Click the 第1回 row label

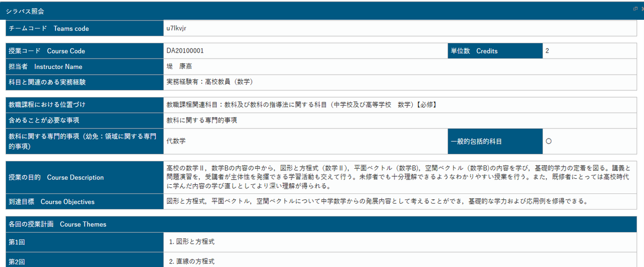17,242
